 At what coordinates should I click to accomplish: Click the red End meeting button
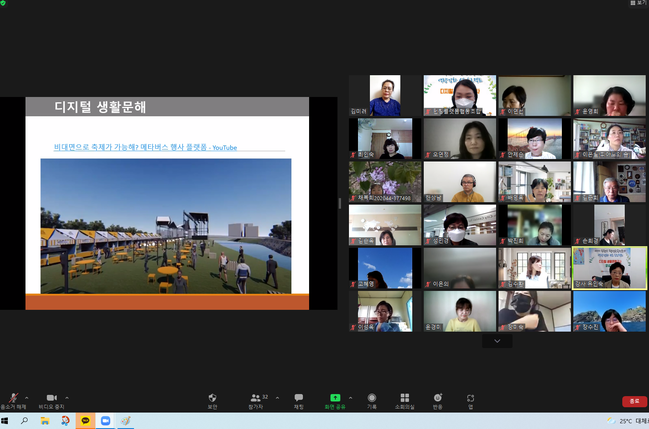(x=633, y=401)
